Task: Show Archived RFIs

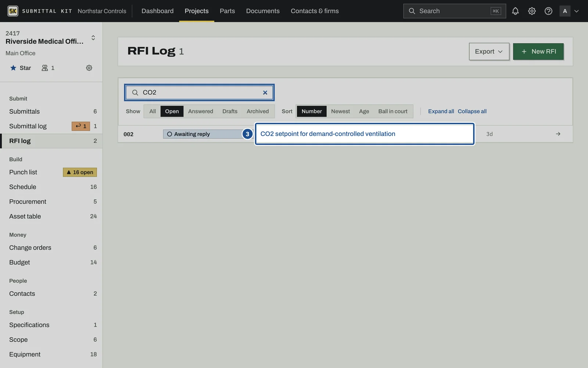Action: (x=258, y=111)
